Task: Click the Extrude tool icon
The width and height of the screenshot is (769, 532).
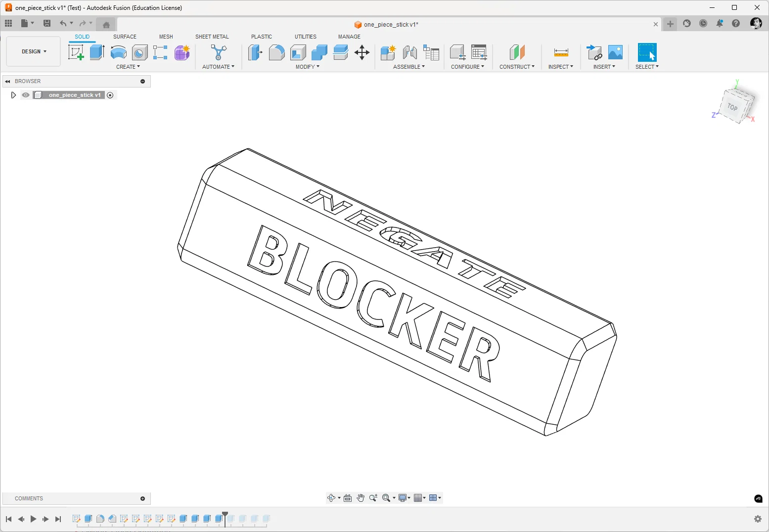Action: pos(97,52)
